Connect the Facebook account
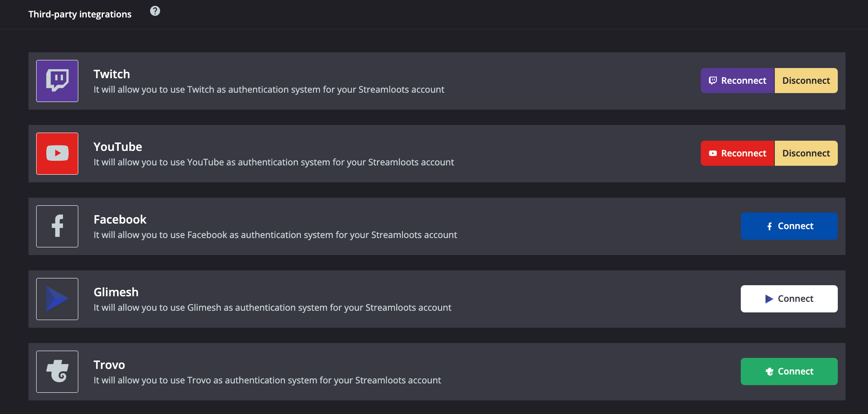868x414 pixels. [789, 226]
